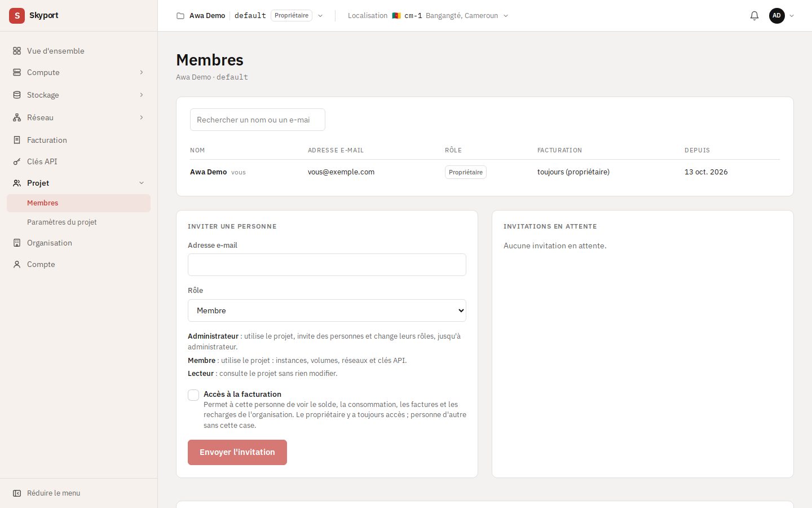This screenshot has width=812, height=508.
Task: Click the Facturation receipt icon
Action: (x=17, y=140)
